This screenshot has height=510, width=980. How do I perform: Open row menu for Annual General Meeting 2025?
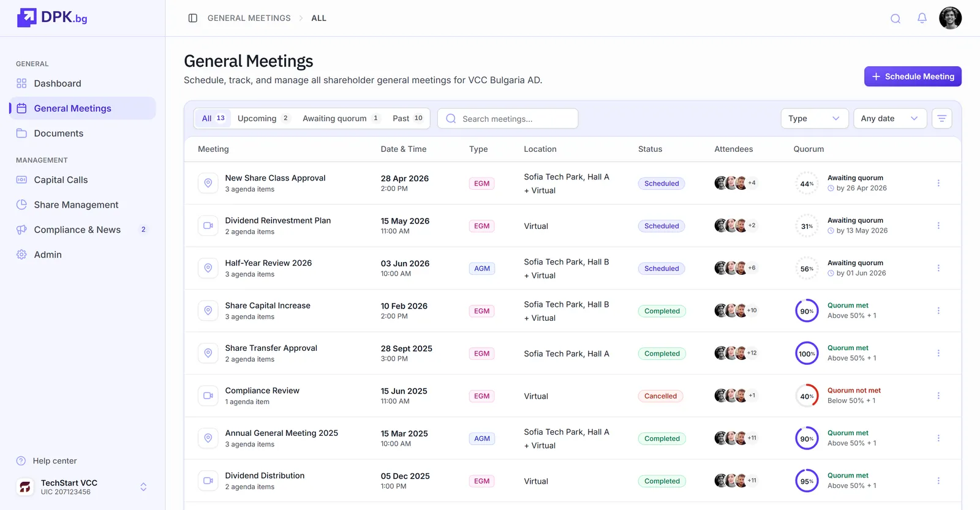pos(938,438)
